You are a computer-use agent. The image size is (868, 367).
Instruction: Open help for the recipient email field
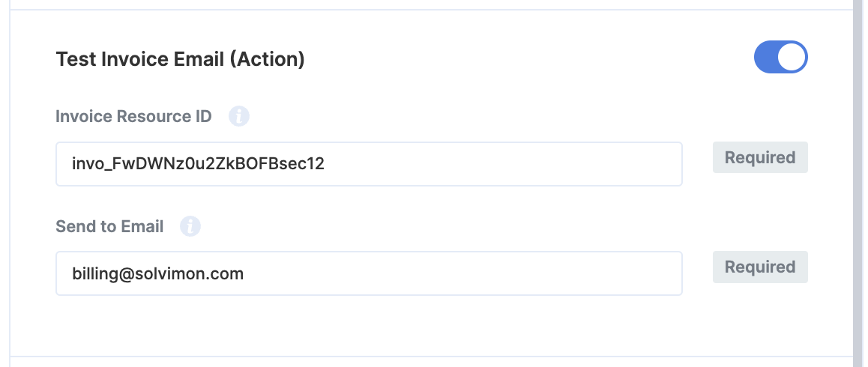point(190,226)
